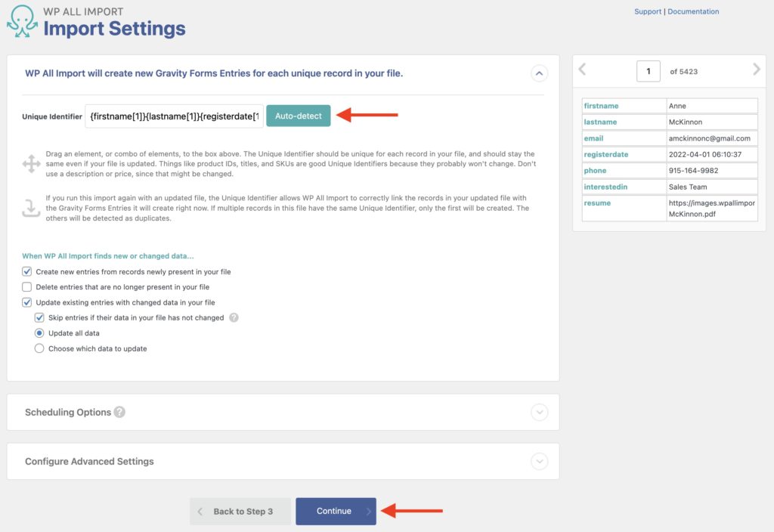Select Choose which data to update option
Viewport: 774px width, 532px height.
click(39, 348)
